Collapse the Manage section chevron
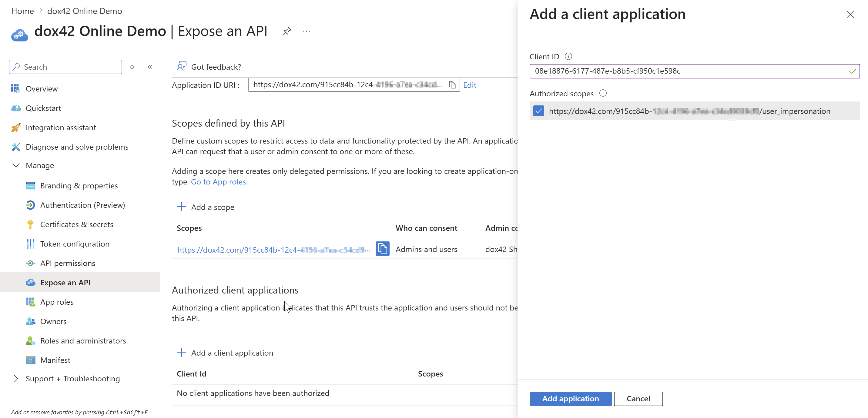Image resolution: width=868 pixels, height=418 pixels. [x=15, y=165]
